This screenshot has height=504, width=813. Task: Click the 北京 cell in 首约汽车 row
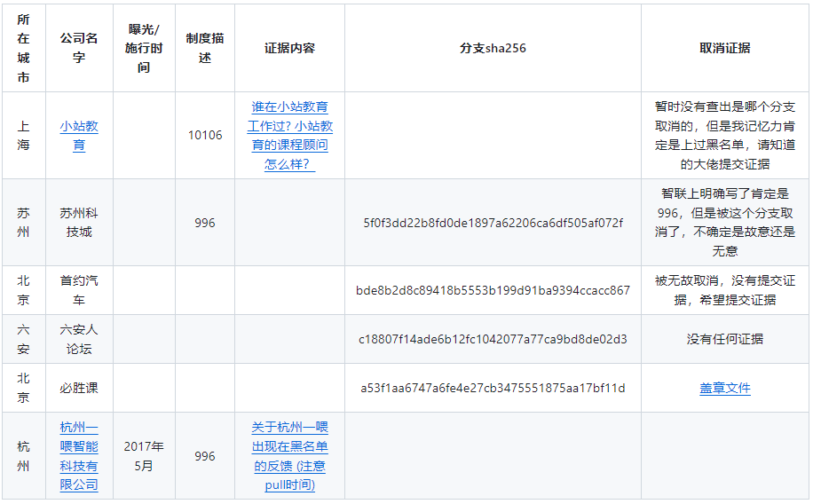pyautogui.click(x=23, y=290)
